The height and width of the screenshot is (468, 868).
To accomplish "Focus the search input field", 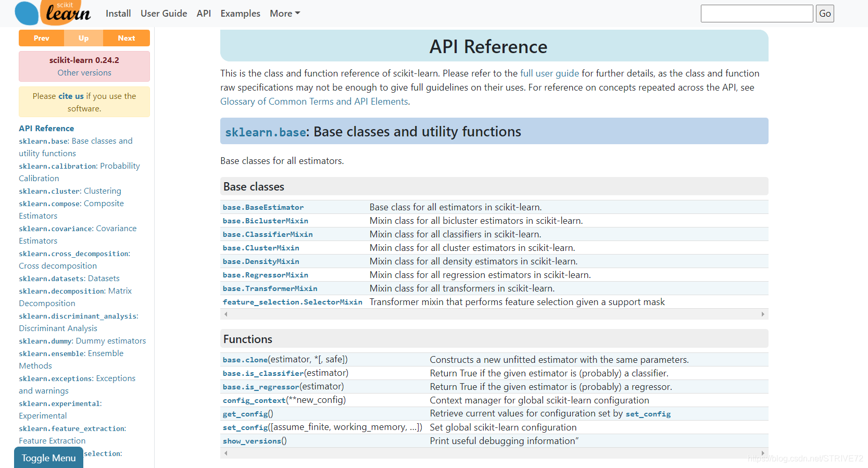I will tap(757, 14).
